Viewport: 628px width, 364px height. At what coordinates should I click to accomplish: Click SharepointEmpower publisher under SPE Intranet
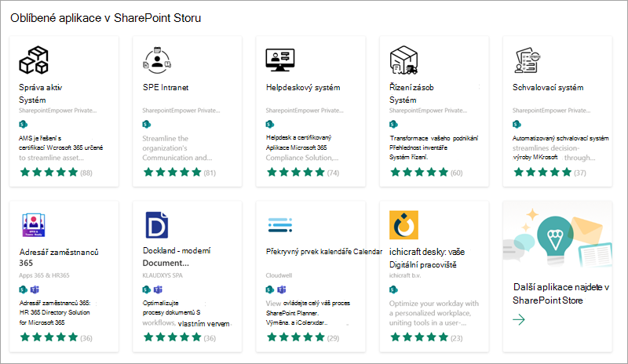tap(181, 111)
